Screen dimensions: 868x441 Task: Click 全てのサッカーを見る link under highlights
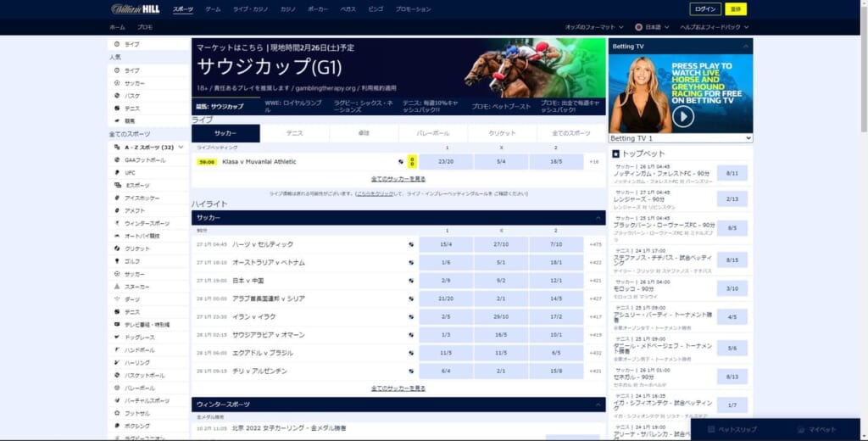[398, 388]
